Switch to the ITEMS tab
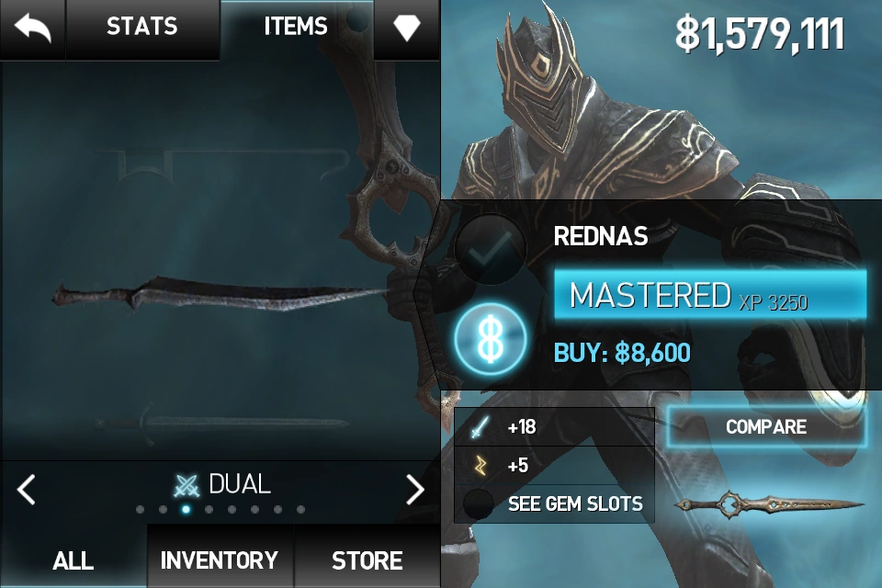 click(296, 27)
